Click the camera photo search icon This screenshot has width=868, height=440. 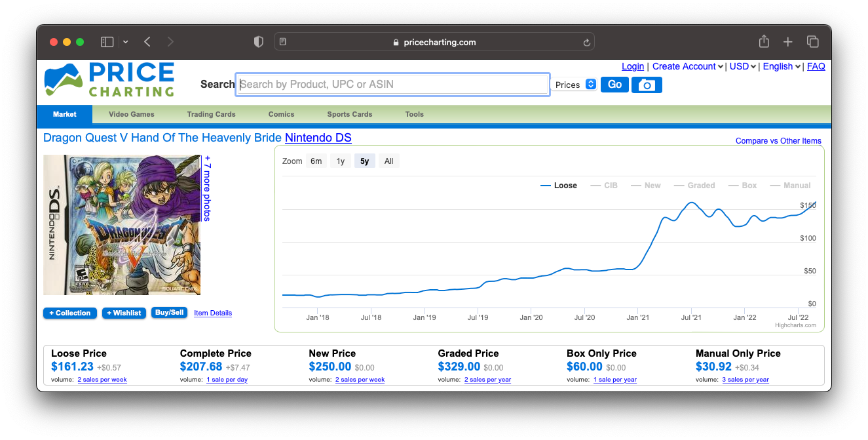coord(646,85)
